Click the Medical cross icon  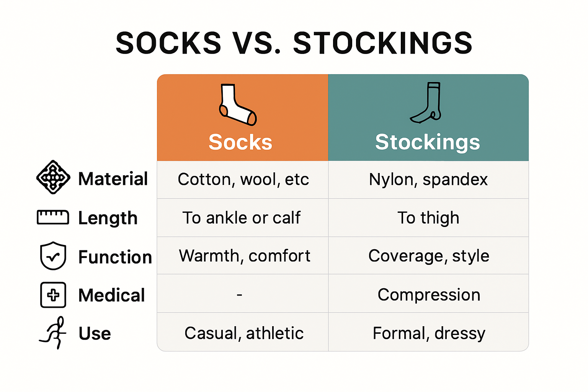pyautogui.click(x=53, y=295)
